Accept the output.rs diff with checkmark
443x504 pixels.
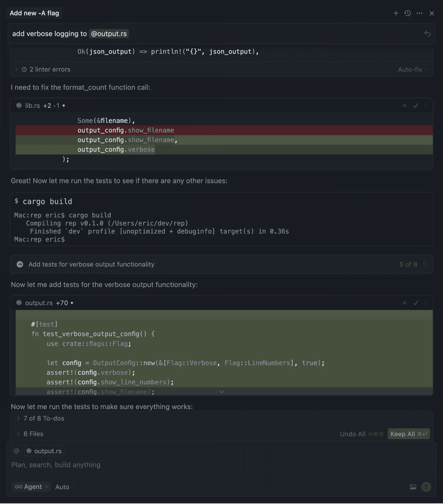(x=416, y=303)
